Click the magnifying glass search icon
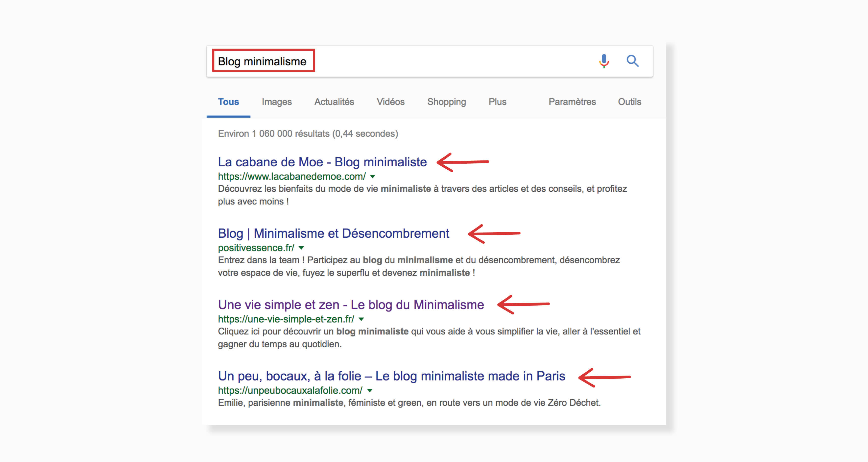Screen dimensions: 868x462 632,61
